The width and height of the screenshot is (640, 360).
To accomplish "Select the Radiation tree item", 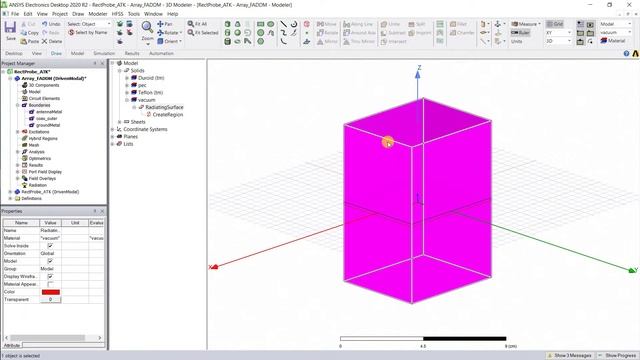I will pyautogui.click(x=37, y=185).
